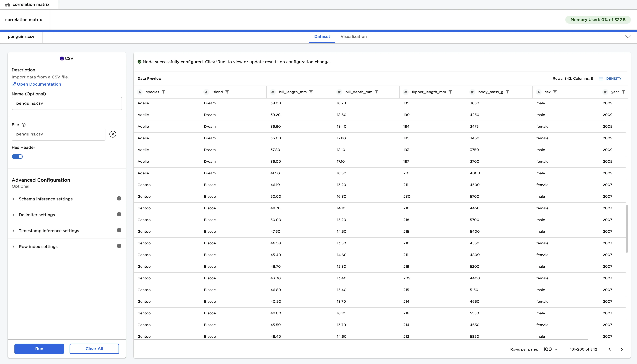
Task: Click in the Name input field
Action: pyautogui.click(x=66, y=103)
